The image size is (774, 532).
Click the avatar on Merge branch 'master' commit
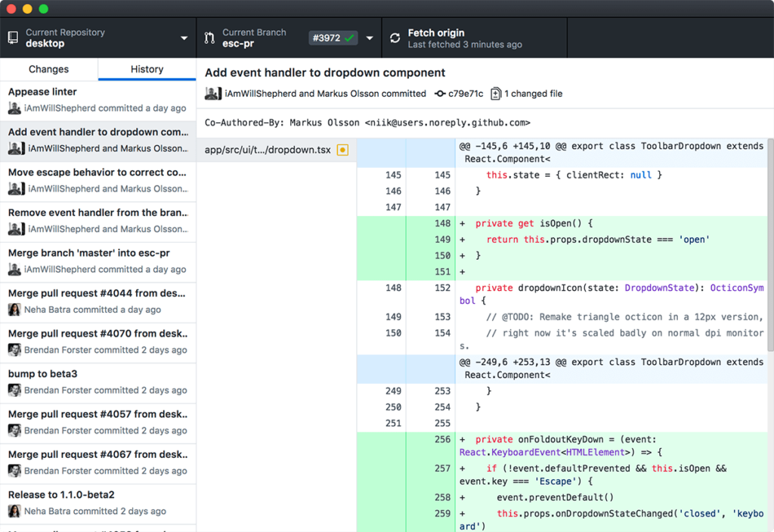(14, 270)
